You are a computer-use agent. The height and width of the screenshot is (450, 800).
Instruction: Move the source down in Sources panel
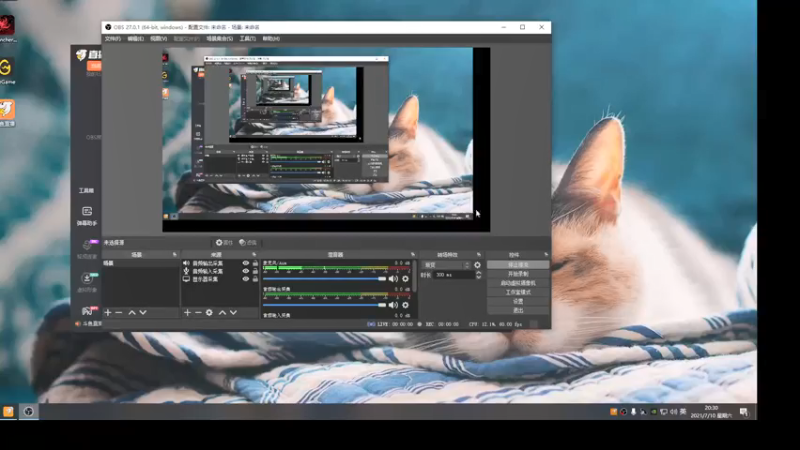pos(233,312)
